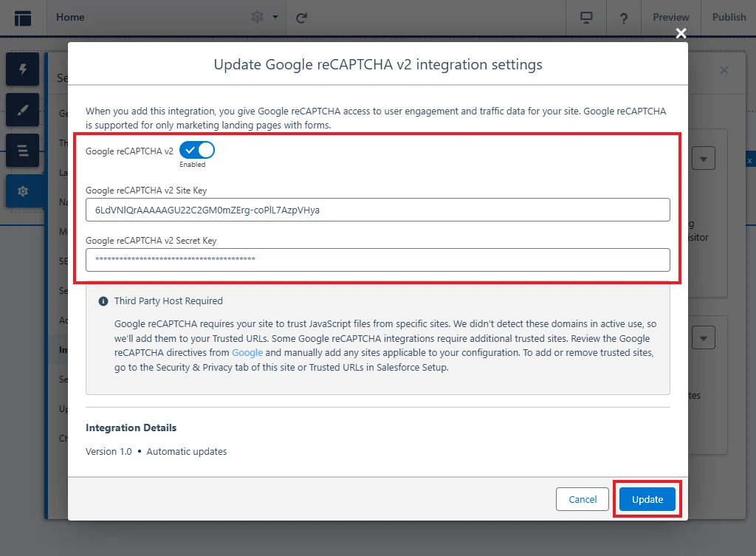The image size is (756, 556).
Task: Click the Update button
Action: click(647, 499)
